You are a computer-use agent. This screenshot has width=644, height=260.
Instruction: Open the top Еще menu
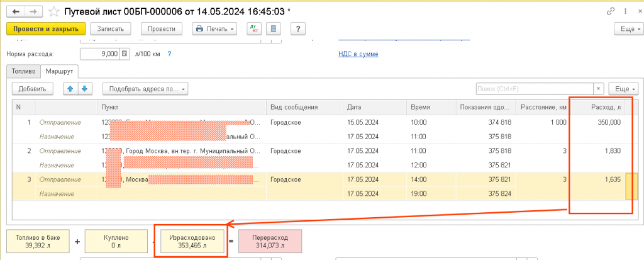tap(628, 29)
